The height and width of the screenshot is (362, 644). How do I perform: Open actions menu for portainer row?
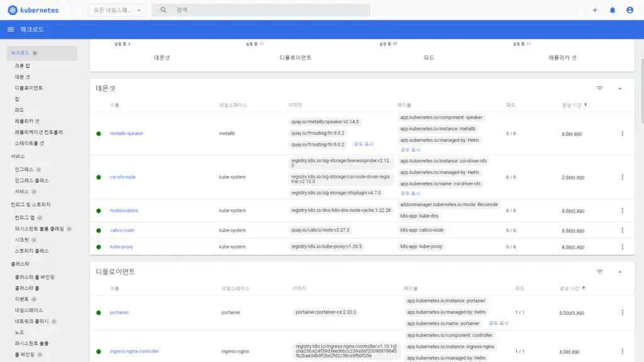(x=623, y=312)
